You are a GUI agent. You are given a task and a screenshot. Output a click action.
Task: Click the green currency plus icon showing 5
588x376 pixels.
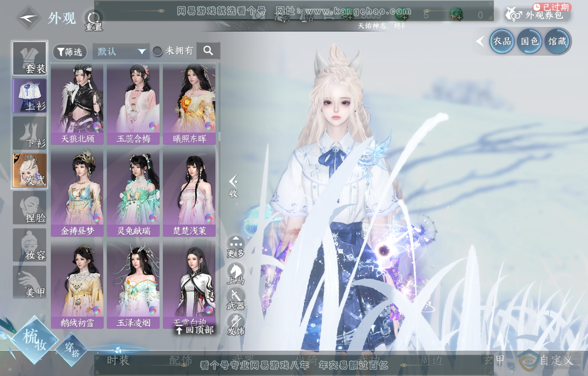tap(402, 15)
